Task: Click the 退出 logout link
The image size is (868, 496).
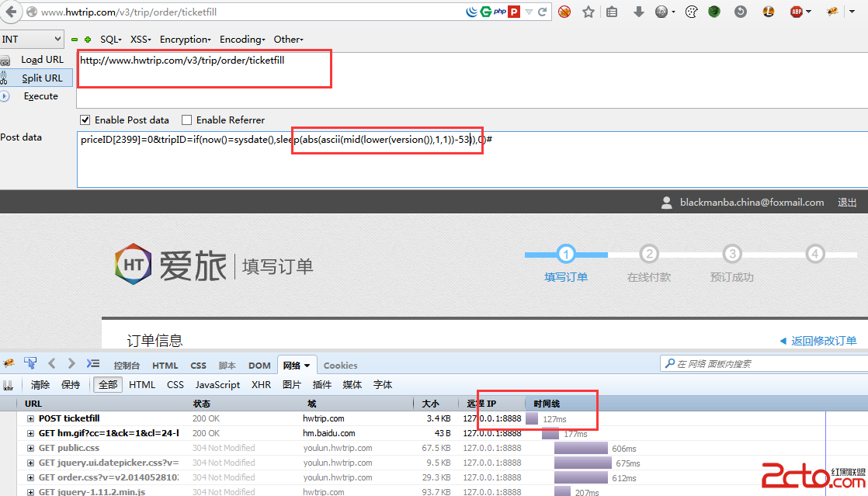Action: (847, 202)
